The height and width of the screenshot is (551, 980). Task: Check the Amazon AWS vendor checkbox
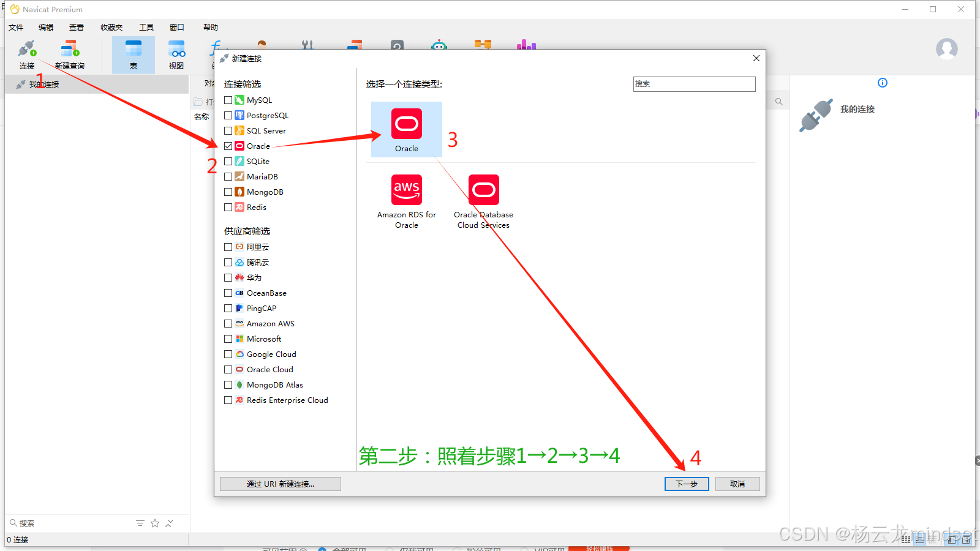(228, 323)
